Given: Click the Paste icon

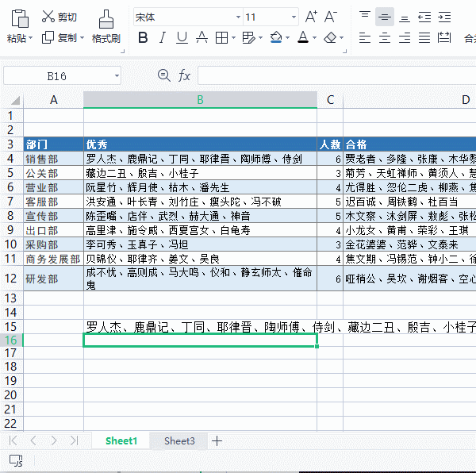Looking at the screenshot, I should click(x=20, y=18).
